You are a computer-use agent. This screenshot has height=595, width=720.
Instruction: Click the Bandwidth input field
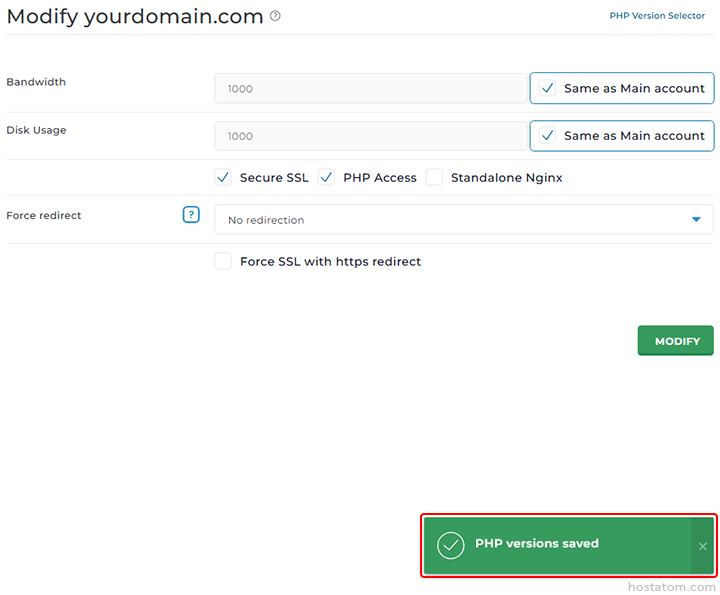(x=371, y=88)
